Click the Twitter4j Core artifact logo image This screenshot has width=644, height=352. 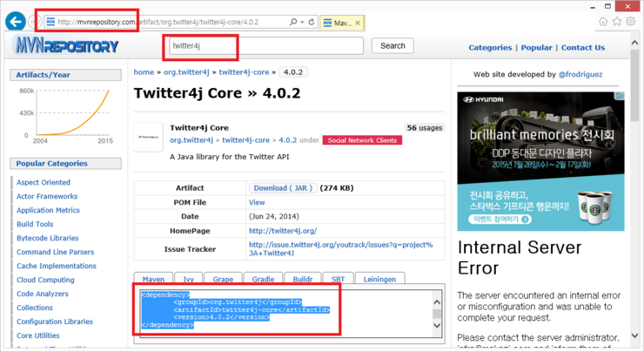tap(148, 137)
